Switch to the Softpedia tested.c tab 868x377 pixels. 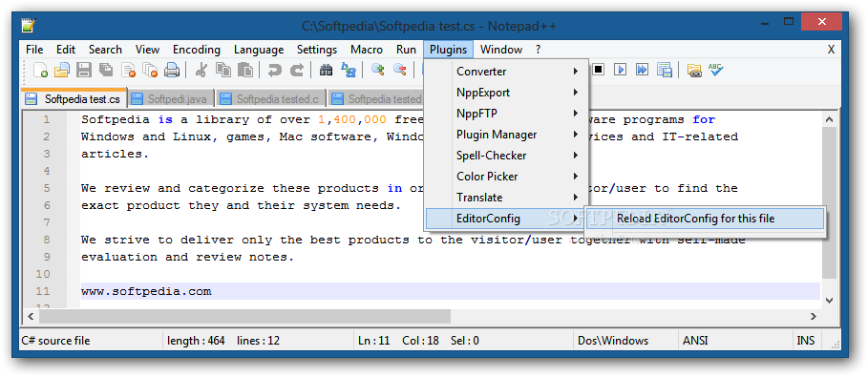271,99
